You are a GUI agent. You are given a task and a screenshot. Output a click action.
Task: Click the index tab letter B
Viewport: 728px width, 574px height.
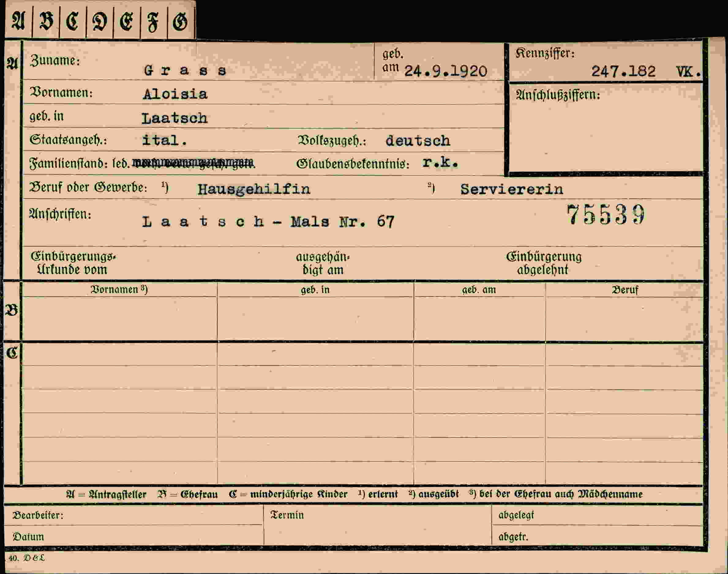pos(46,21)
